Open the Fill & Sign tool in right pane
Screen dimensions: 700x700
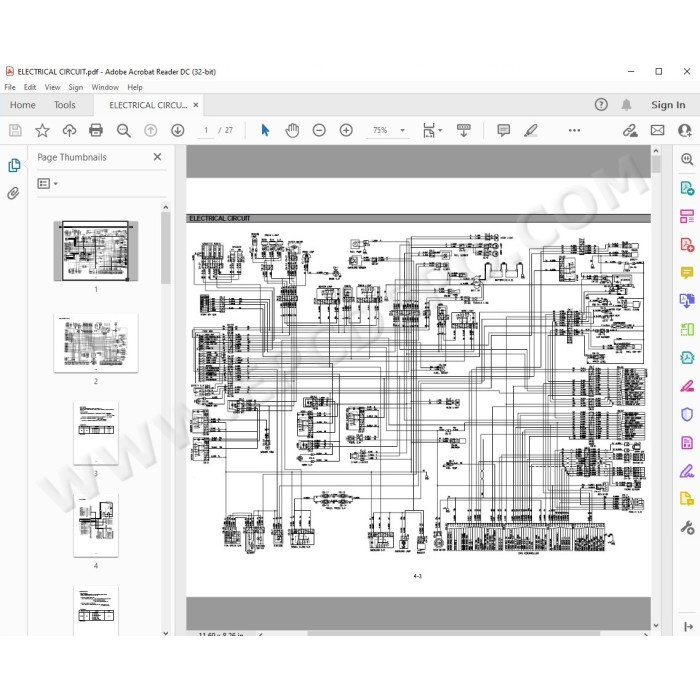pos(687,471)
